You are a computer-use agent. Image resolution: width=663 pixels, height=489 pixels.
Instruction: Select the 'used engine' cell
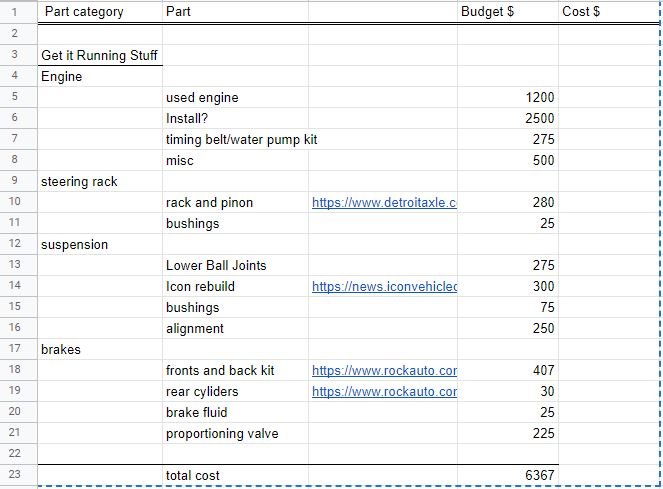pyautogui.click(x=236, y=97)
